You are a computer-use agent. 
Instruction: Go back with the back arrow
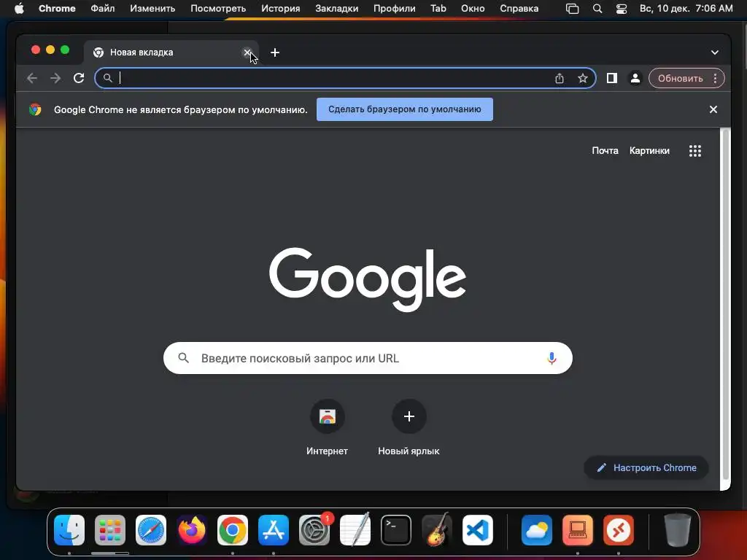coord(32,78)
